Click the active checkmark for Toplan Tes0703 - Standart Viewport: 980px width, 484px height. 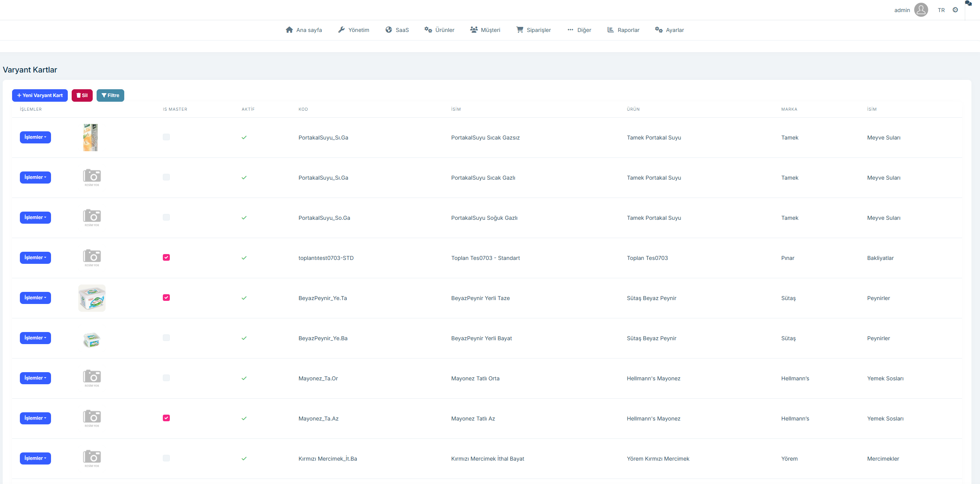click(x=244, y=258)
